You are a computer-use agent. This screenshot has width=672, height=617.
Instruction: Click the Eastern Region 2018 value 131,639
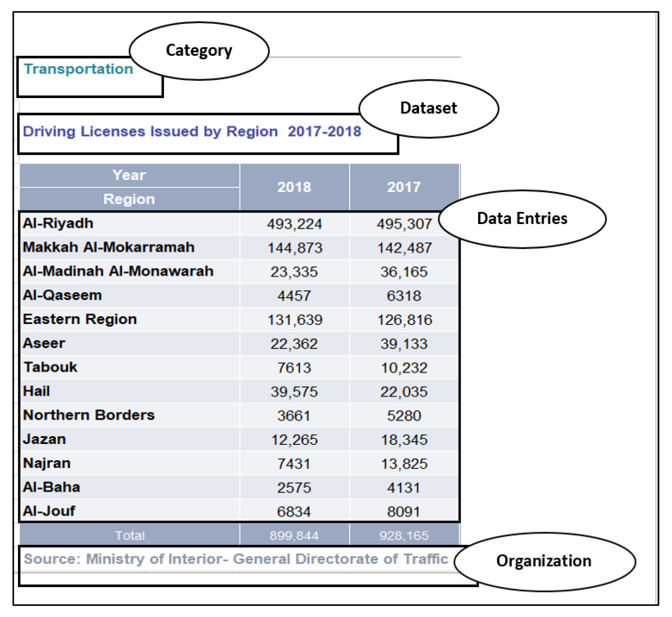[295, 320]
